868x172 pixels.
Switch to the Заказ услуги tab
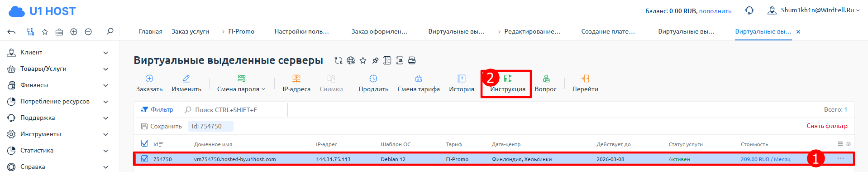tap(190, 31)
